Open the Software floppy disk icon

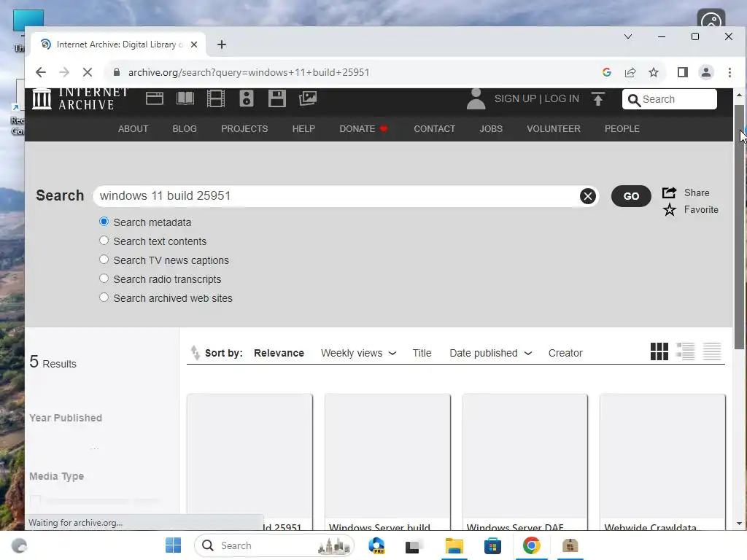click(276, 98)
